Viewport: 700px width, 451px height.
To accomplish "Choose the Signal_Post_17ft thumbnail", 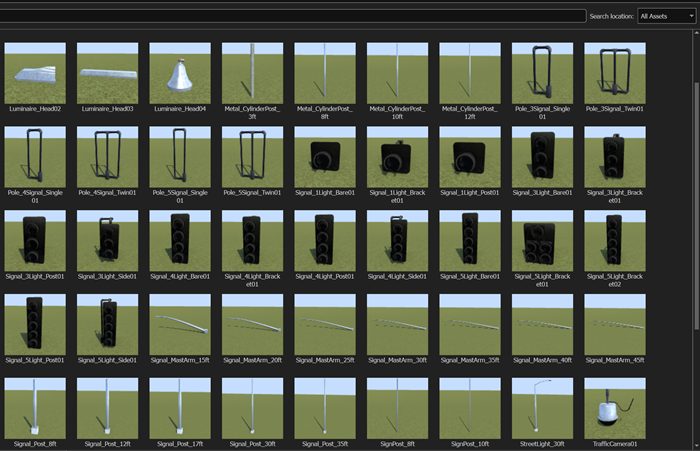I will pyautogui.click(x=180, y=409).
